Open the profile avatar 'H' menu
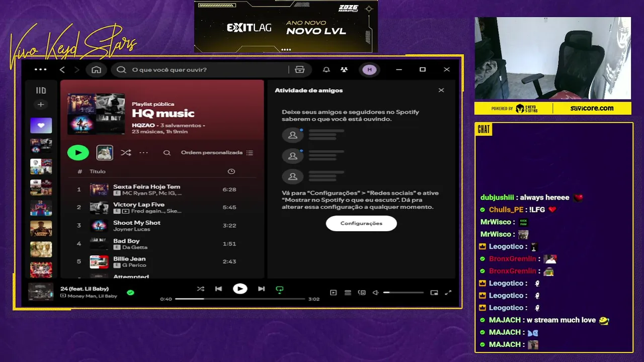The image size is (644, 362). pos(369,69)
